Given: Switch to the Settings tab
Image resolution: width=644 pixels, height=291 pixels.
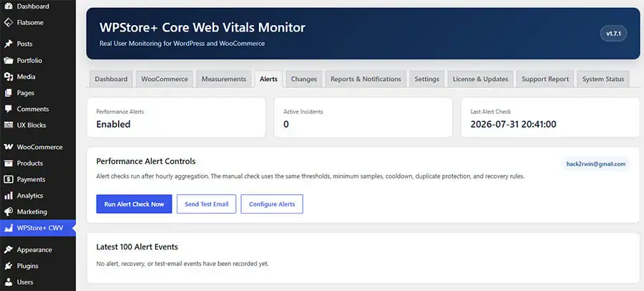Looking at the screenshot, I should coord(426,79).
